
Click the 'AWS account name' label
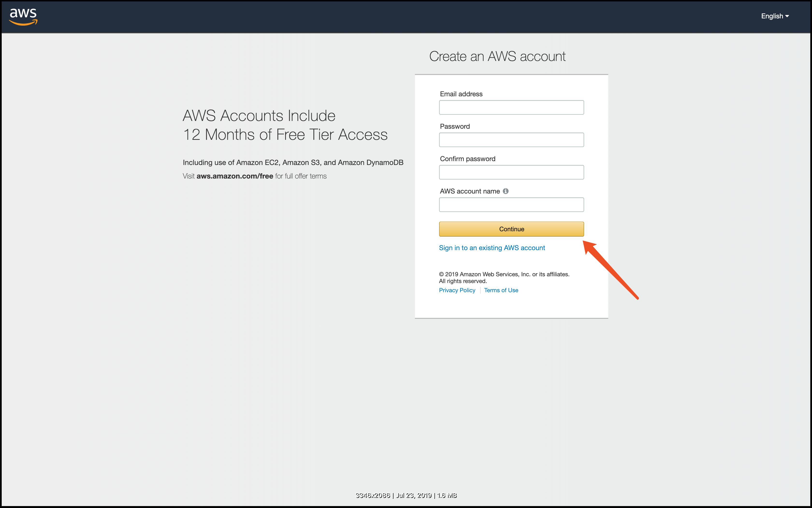pyautogui.click(x=470, y=191)
